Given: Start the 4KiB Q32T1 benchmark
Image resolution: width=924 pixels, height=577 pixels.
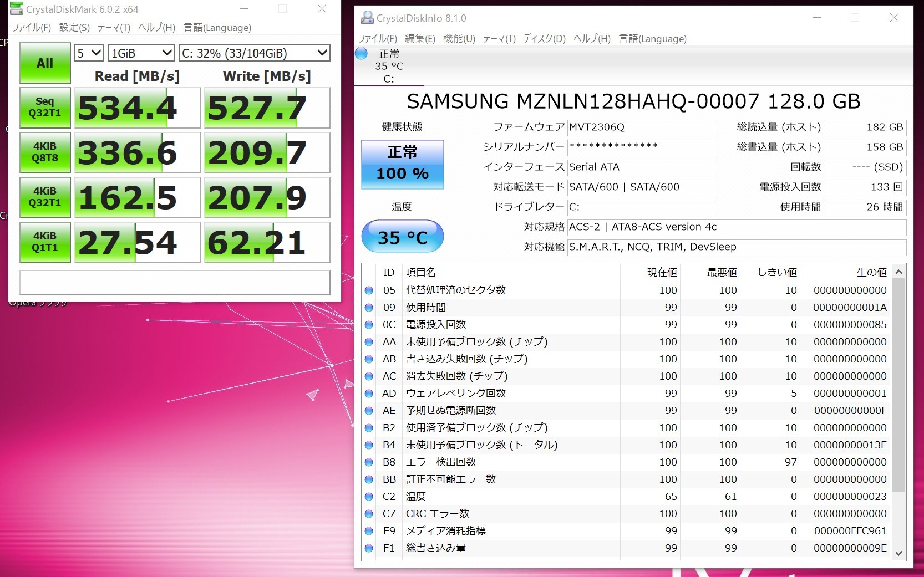Looking at the screenshot, I should tap(45, 197).
